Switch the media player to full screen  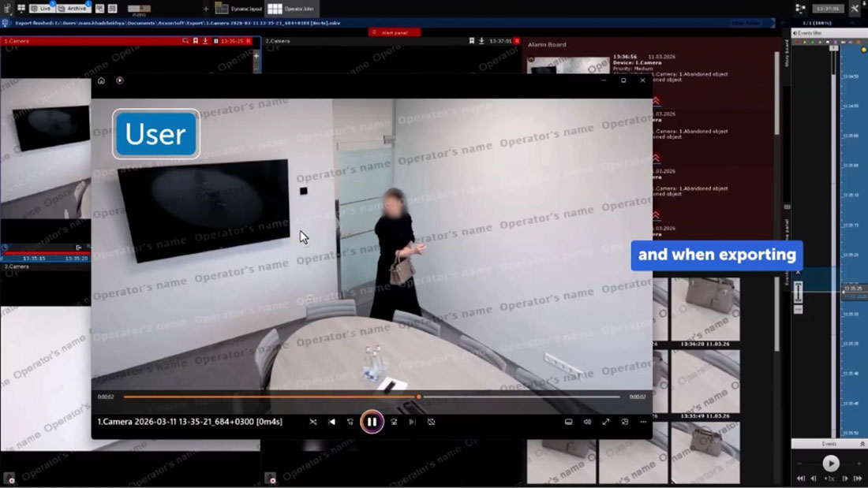point(605,422)
